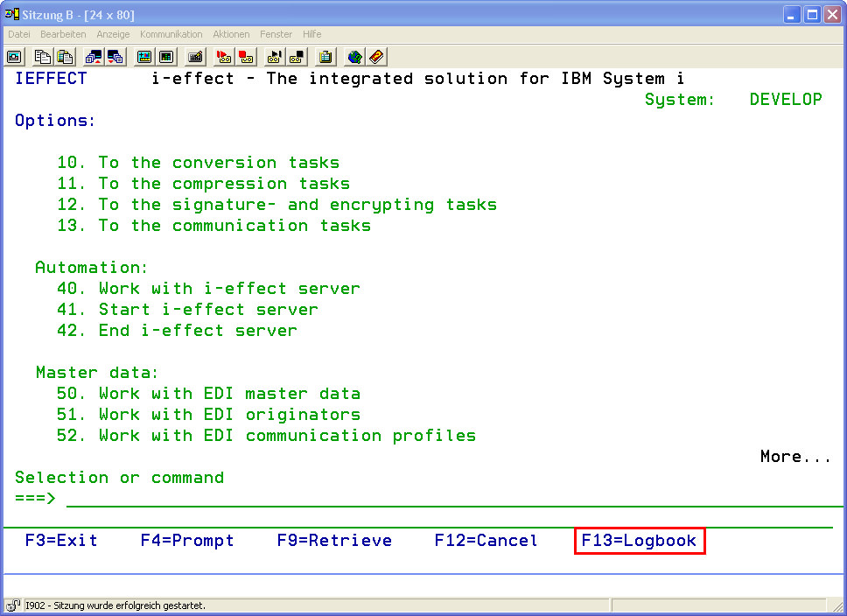Select option 40 Work with i-effect server
847x616 pixels.
pos(208,289)
